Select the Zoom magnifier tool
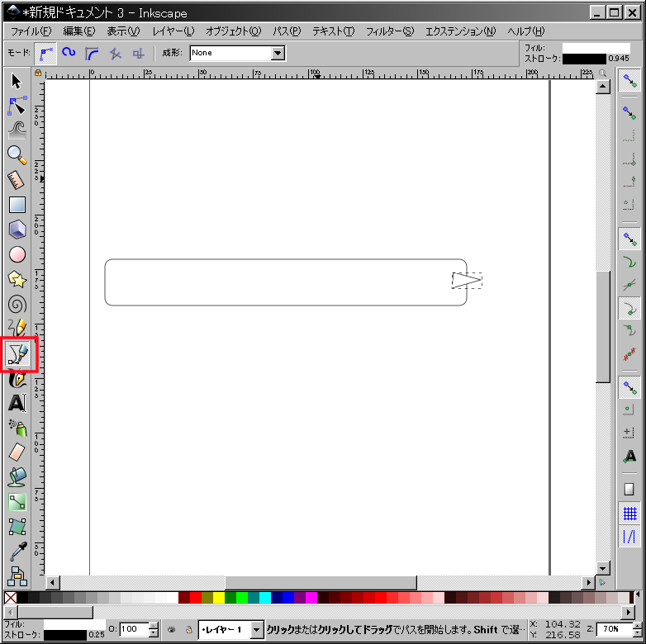 click(x=17, y=155)
